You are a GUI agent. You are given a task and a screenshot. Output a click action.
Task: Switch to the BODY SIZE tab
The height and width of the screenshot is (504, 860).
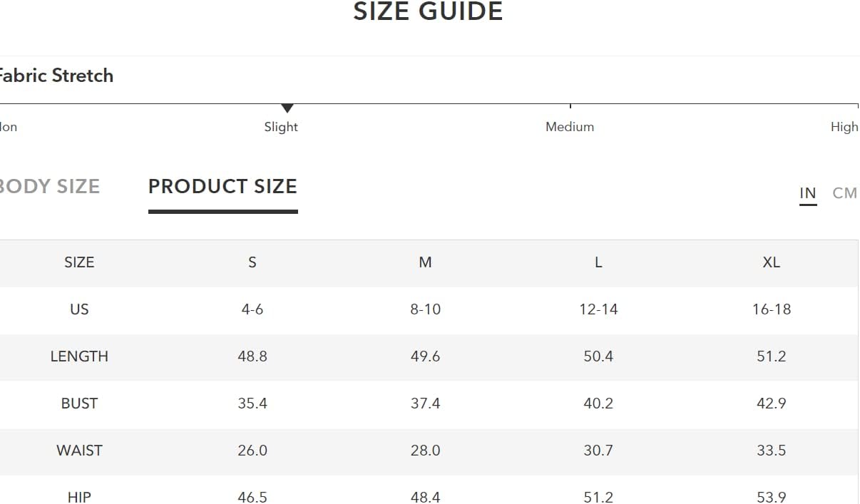click(x=48, y=187)
